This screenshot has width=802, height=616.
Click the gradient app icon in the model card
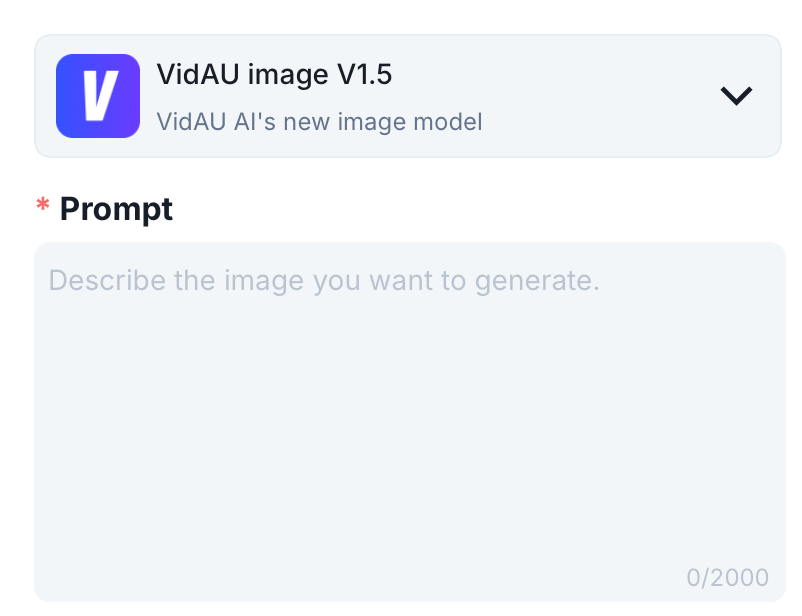pyautogui.click(x=97, y=95)
